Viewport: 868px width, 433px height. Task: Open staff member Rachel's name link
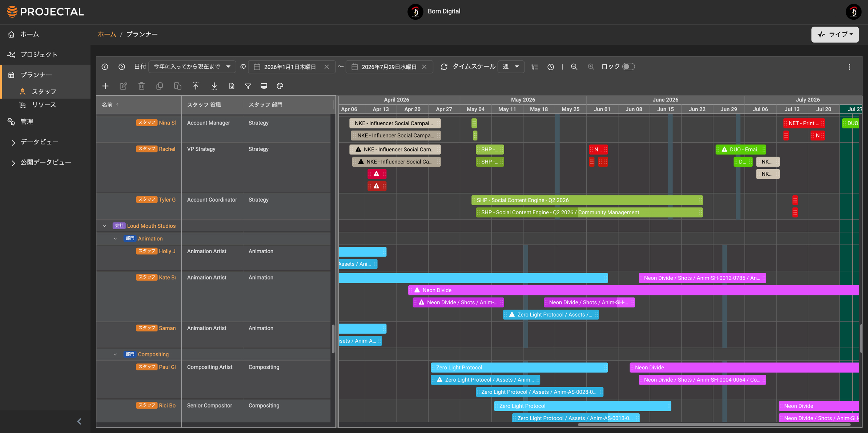(x=167, y=149)
